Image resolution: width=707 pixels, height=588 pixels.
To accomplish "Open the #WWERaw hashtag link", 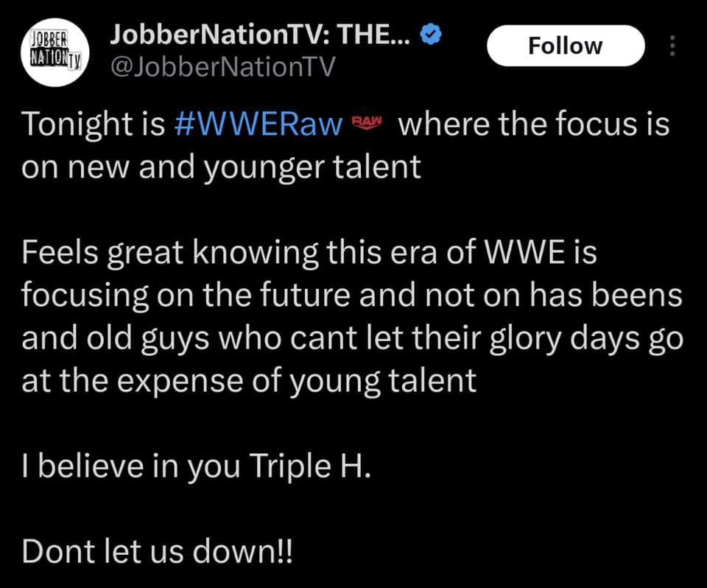I will point(259,124).
